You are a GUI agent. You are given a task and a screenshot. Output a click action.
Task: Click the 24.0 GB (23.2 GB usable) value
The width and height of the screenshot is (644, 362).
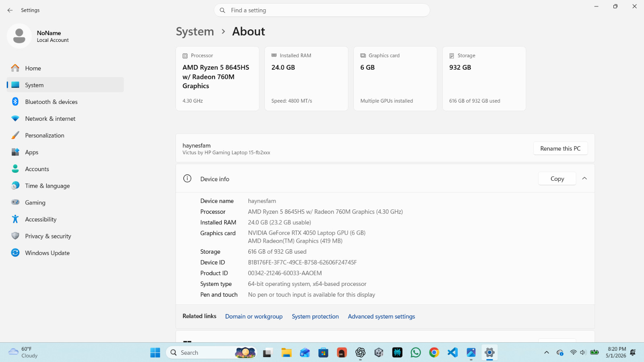pos(279,222)
